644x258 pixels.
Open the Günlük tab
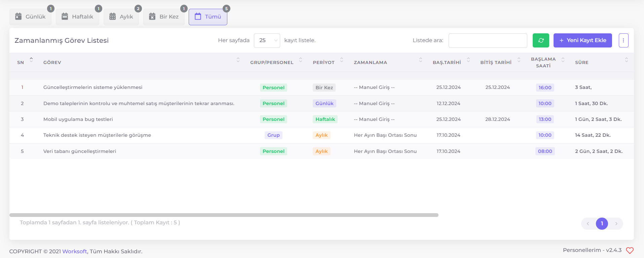[30, 17]
